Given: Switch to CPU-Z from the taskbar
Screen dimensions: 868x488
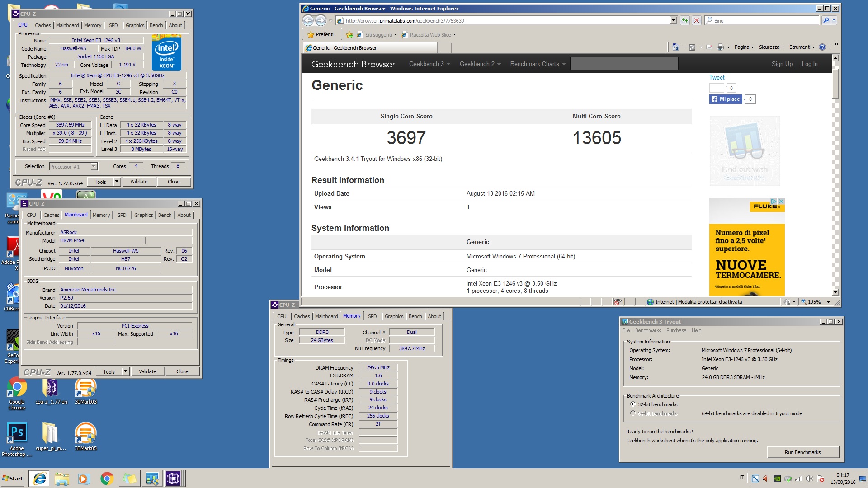Looking at the screenshot, I should click(173, 479).
